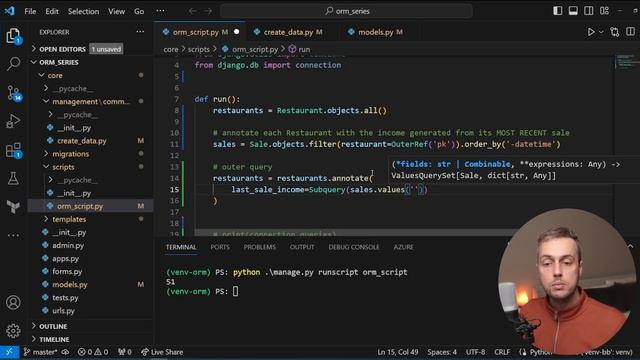The image size is (640, 360).
Task: Open run options dropdown next to play
Action: click(x=601, y=32)
